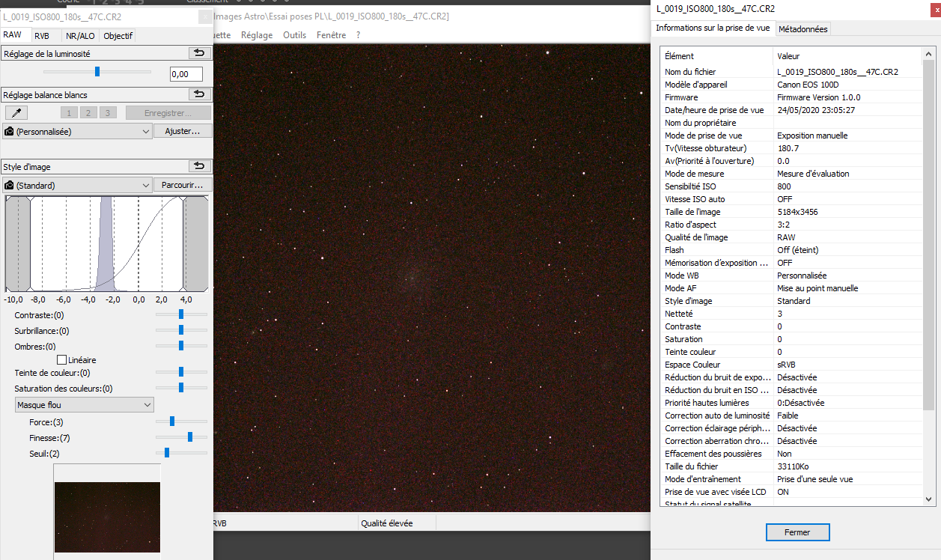
Task: Select the Mise au point manuelle value
Action: [817, 288]
